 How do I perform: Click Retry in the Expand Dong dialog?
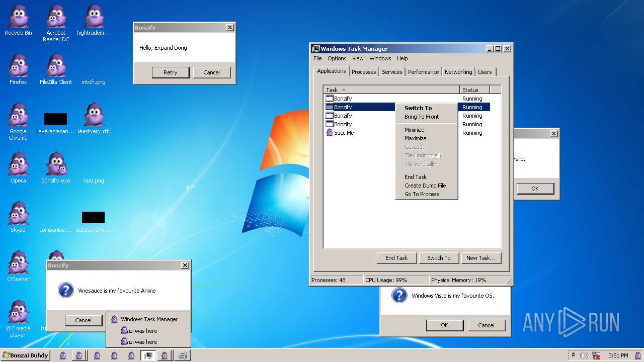[171, 72]
